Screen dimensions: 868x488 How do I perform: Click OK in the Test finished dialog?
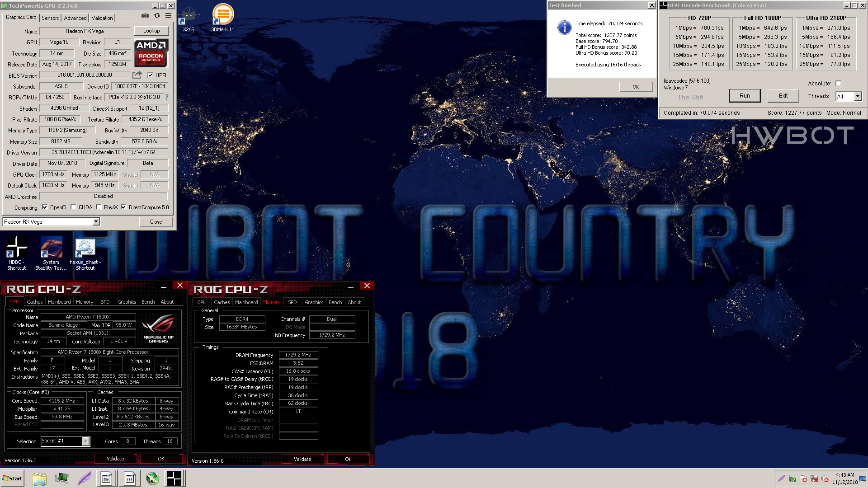tap(636, 87)
